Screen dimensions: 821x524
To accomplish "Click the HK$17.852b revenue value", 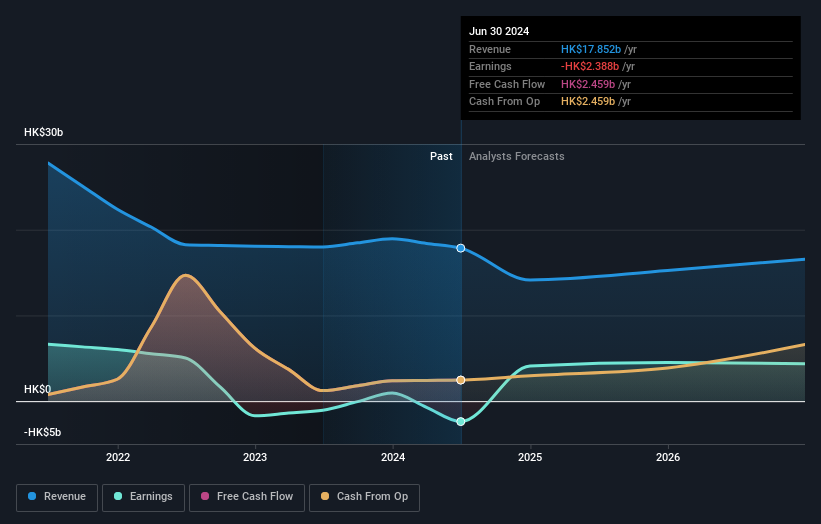I will tap(591, 49).
